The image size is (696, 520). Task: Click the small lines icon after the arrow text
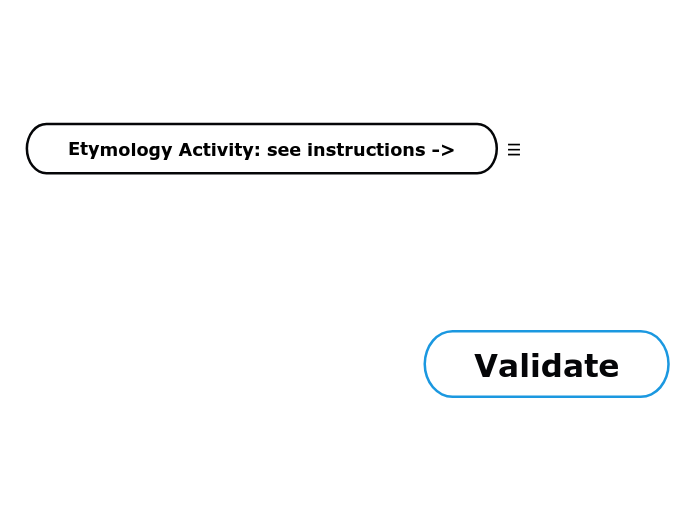coord(513,150)
